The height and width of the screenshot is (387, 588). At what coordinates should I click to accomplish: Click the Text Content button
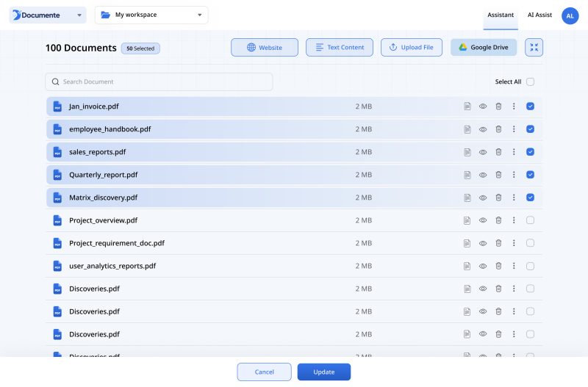(340, 47)
